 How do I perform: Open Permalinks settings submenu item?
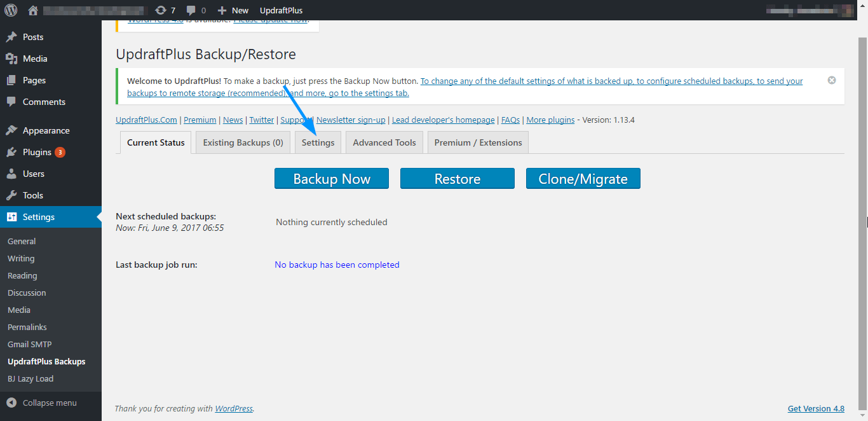[x=27, y=327]
